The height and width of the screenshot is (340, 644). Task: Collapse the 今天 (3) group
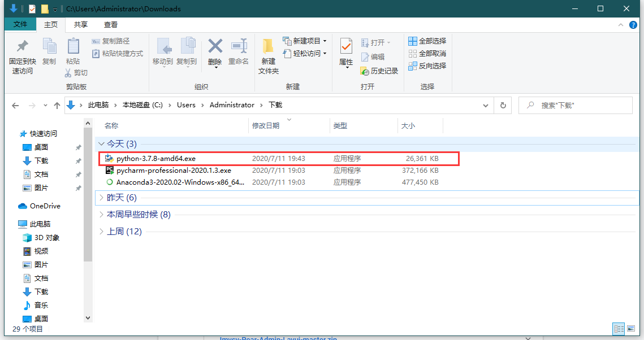pyautogui.click(x=101, y=144)
